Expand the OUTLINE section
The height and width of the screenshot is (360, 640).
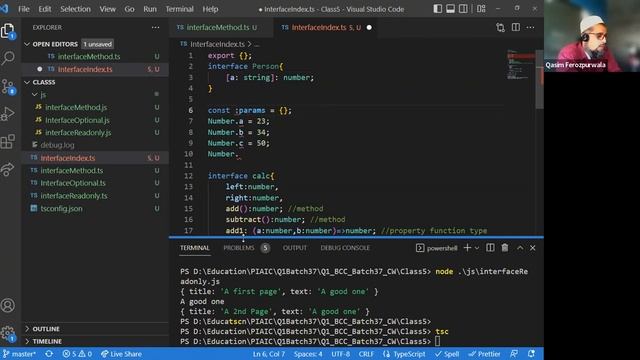95,329
